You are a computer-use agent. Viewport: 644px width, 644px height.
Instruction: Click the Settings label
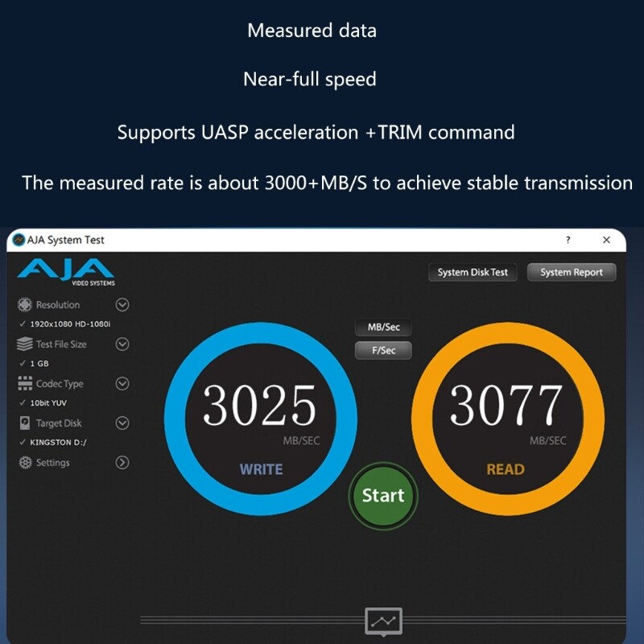[x=53, y=462]
